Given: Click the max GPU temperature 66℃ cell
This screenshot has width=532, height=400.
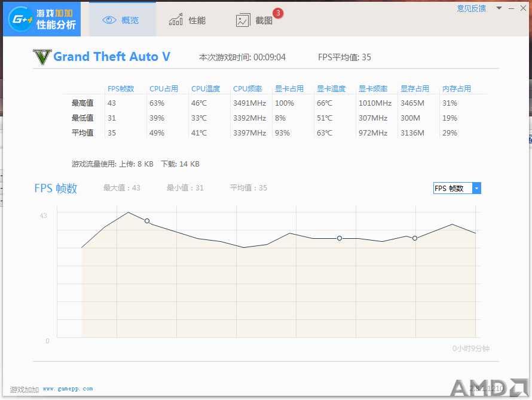Looking at the screenshot, I should 325,103.
